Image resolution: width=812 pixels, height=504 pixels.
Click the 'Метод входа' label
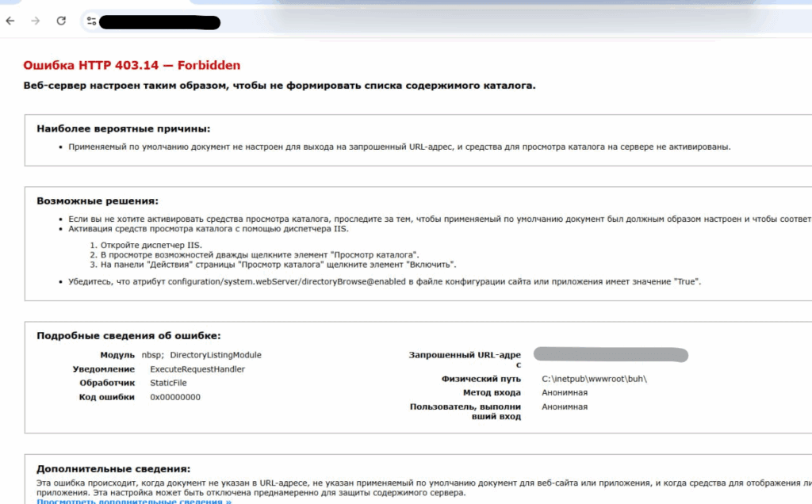coord(492,393)
